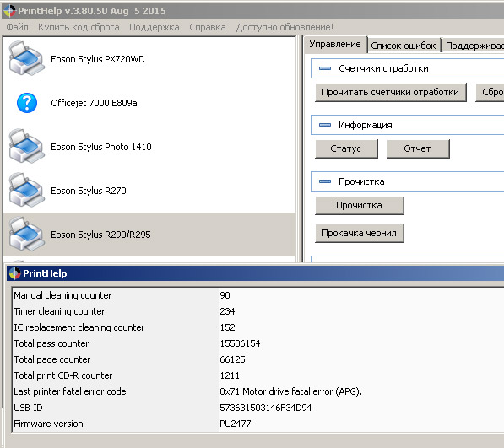Click the Total pass counter label

[51, 343]
